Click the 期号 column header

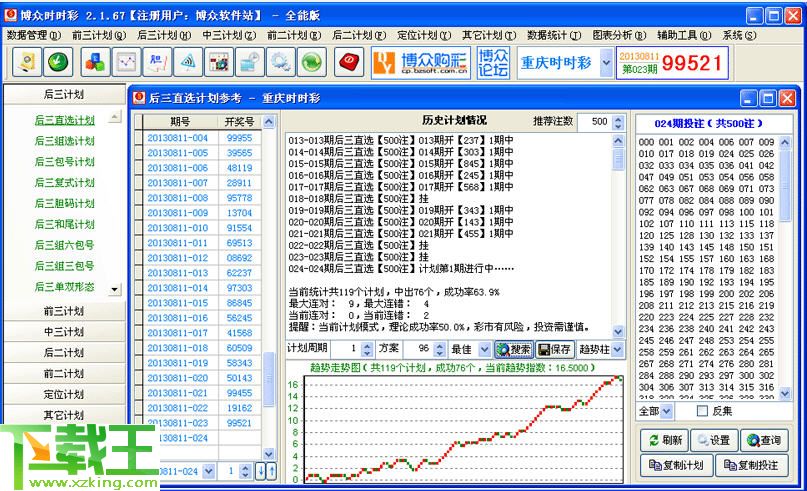tap(180, 121)
